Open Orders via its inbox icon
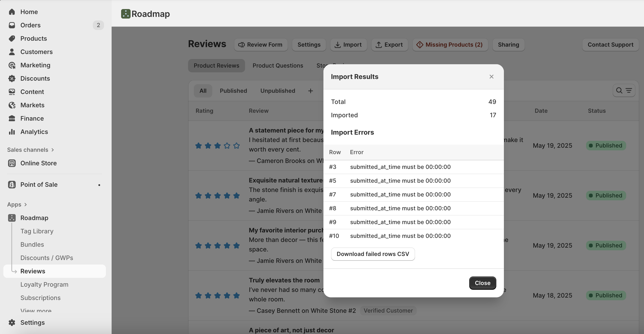The width and height of the screenshot is (644, 334). tap(12, 25)
